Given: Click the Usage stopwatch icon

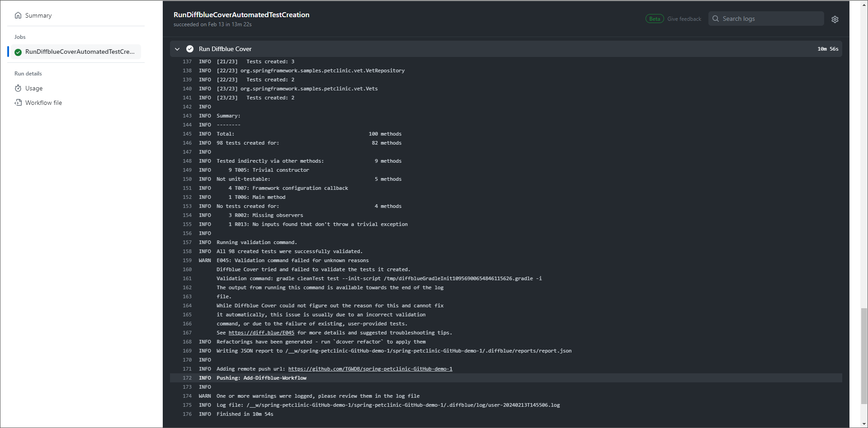Looking at the screenshot, I should (18, 88).
